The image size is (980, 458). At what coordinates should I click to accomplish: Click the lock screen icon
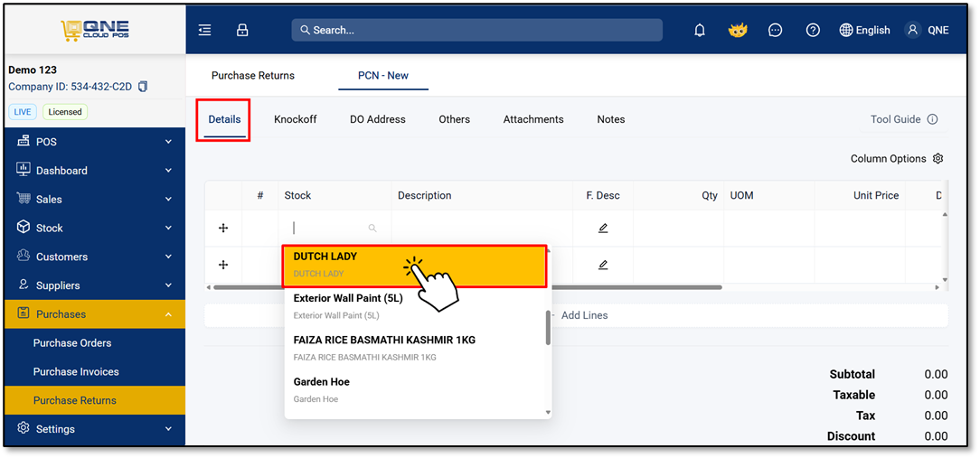pyautogui.click(x=242, y=30)
